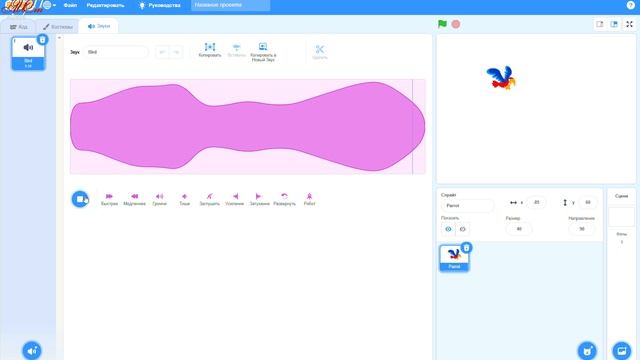The height and width of the screenshot is (360, 640).
Task: Open the globe language dropdown
Action: click(x=49, y=5)
